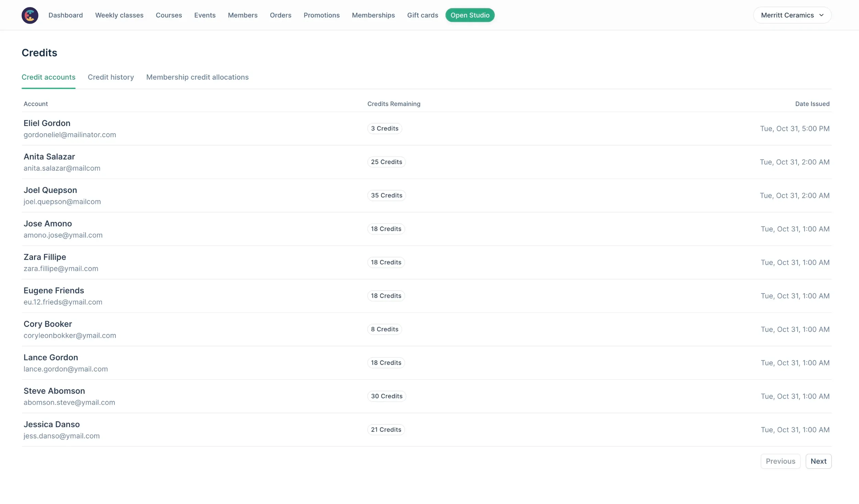Open the Dashboard nav item
This screenshot has height=504, width=859.
pyautogui.click(x=66, y=15)
